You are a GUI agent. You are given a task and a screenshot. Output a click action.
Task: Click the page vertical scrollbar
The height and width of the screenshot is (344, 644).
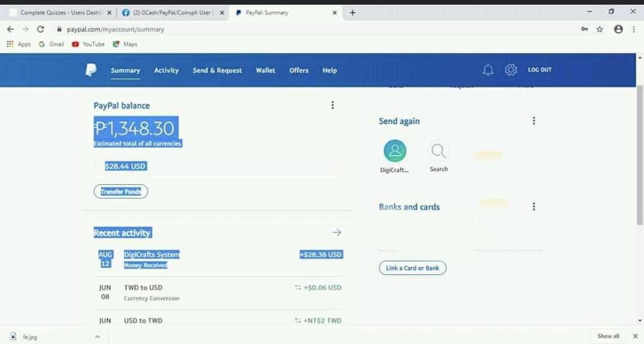(639, 155)
